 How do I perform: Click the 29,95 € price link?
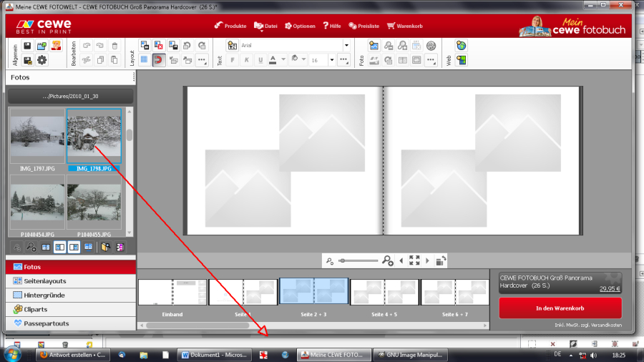point(610,288)
